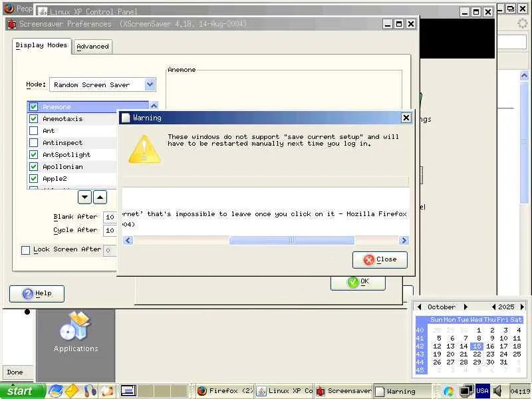Uncheck the AntSpotlight screensaver
532x399 pixels.
point(33,155)
